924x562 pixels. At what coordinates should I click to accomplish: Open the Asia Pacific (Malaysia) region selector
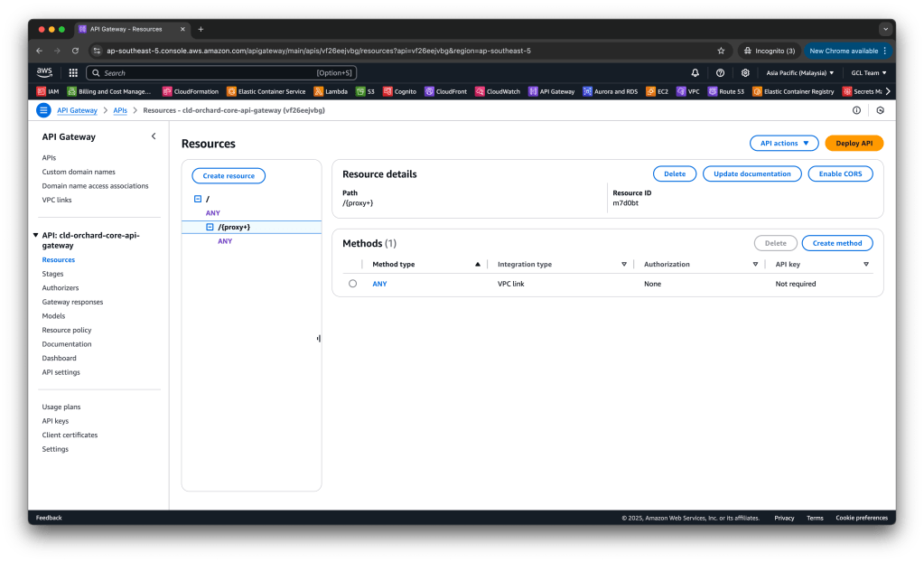click(800, 73)
